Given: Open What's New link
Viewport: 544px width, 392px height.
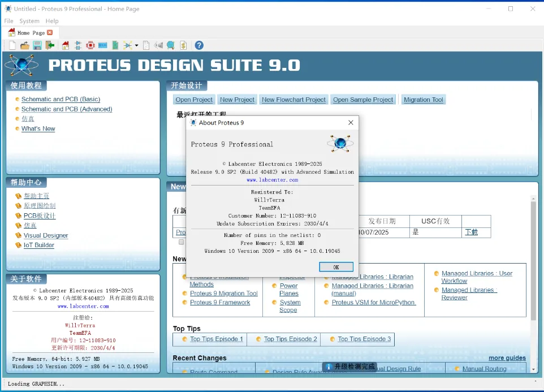Looking at the screenshot, I should coord(38,128).
